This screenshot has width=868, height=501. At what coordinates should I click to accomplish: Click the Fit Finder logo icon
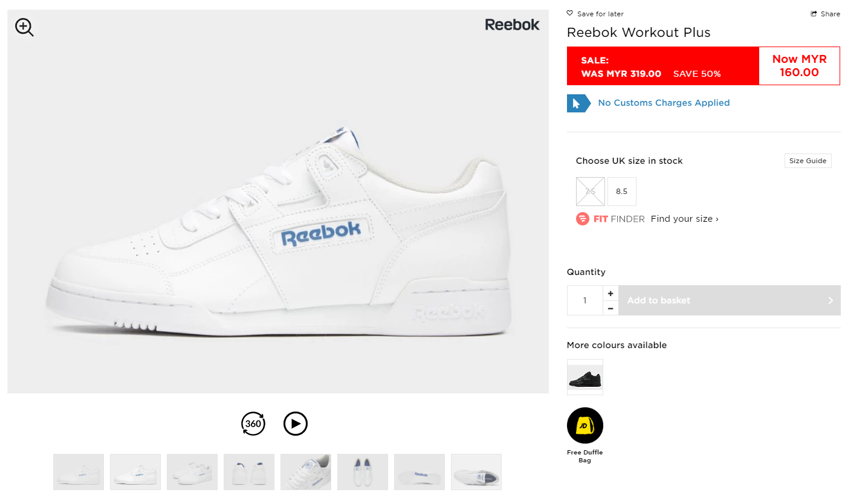click(x=583, y=219)
